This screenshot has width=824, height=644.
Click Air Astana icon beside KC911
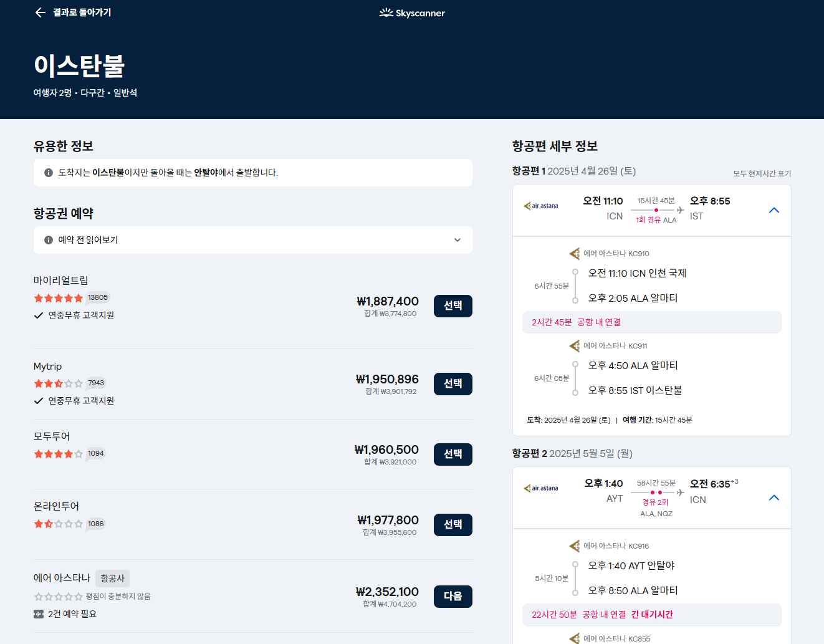(575, 346)
